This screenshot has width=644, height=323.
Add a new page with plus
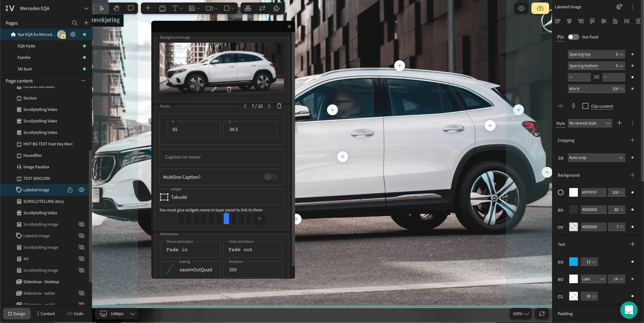86,23
